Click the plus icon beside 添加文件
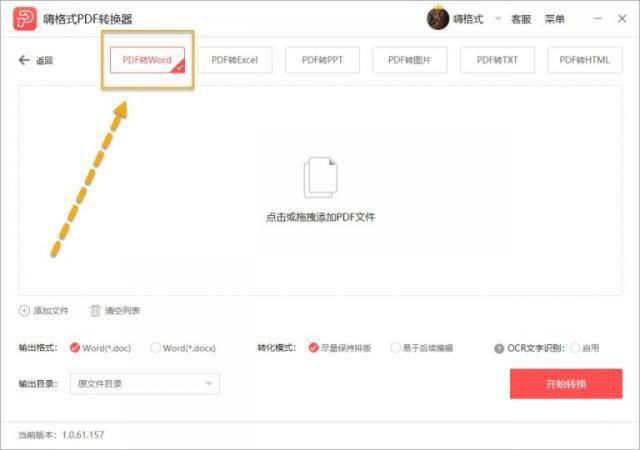 pyautogui.click(x=24, y=311)
